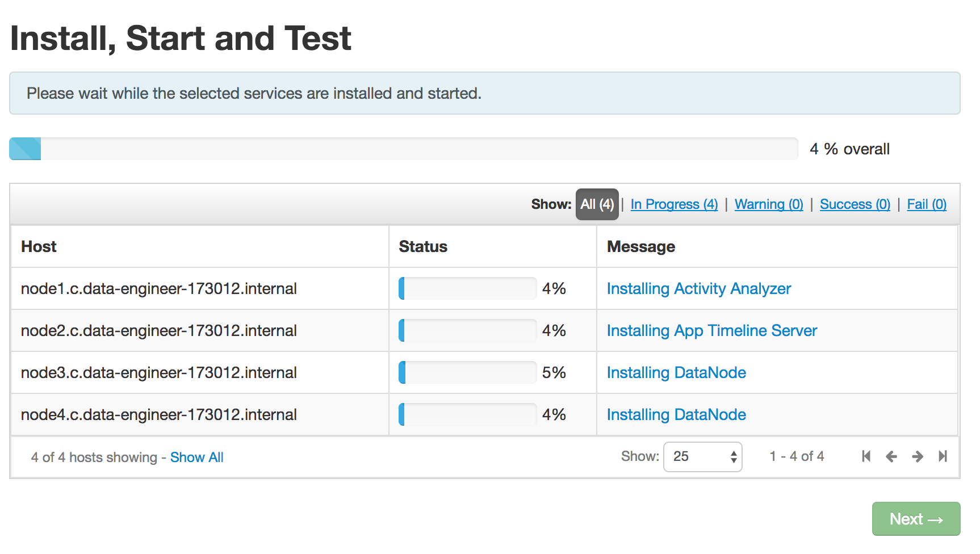The height and width of the screenshot is (554, 980).
Task: Click the Show All link
Action: (x=196, y=458)
